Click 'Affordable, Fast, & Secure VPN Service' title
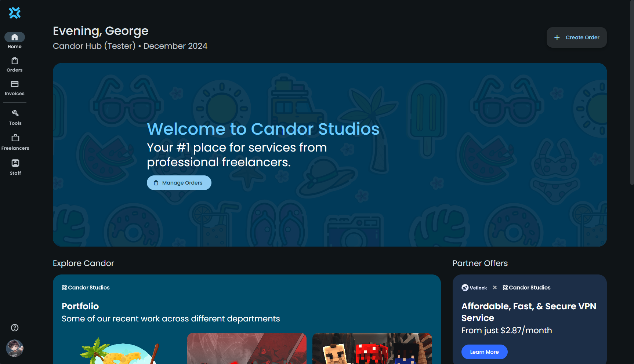Screen dimensions: 634x364 point(529,312)
